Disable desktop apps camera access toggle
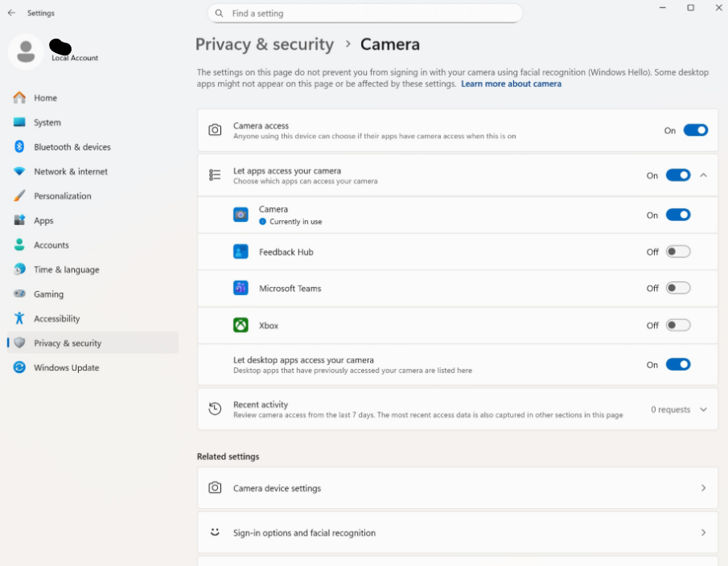Viewport: 728px width, 566px height. click(x=677, y=364)
